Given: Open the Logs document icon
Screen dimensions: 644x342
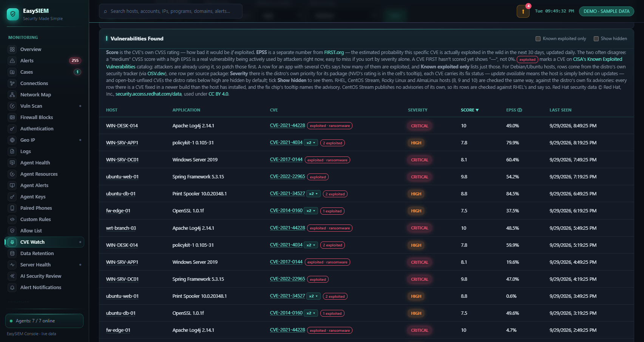Looking at the screenshot, I should (x=12, y=152).
